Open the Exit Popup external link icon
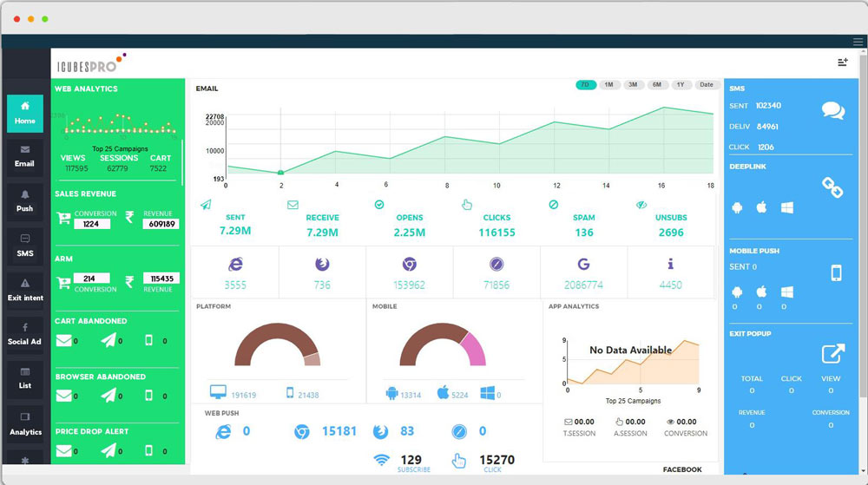Screen dimensions: 868x485 point(832,353)
